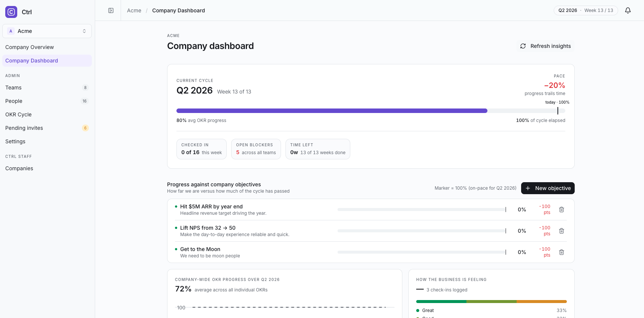
Task: Delete the Get to the Moon objective
Action: pyautogui.click(x=562, y=252)
